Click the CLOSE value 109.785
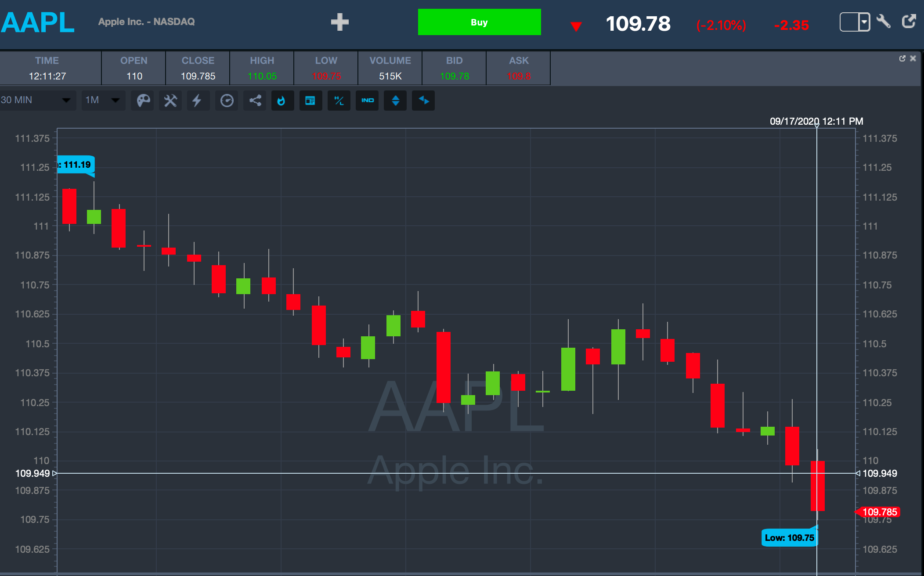 coord(198,76)
